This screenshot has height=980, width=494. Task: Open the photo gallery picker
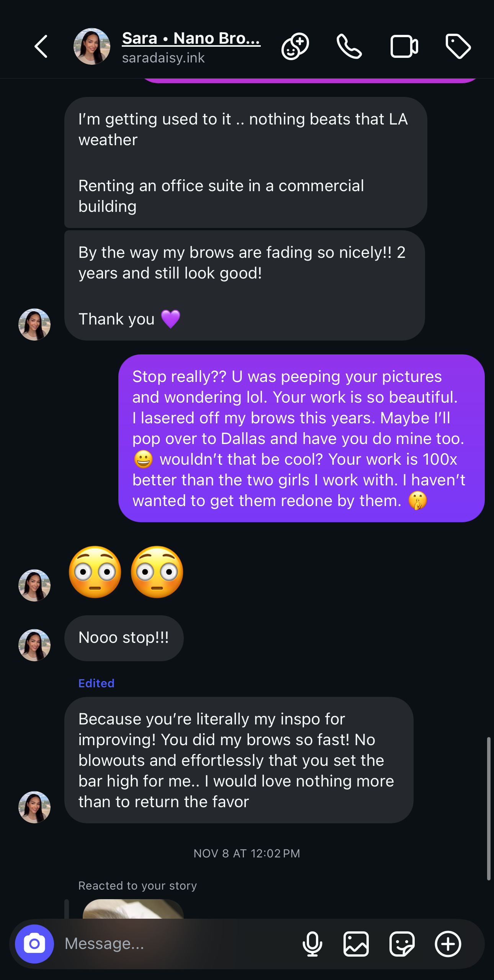356,944
